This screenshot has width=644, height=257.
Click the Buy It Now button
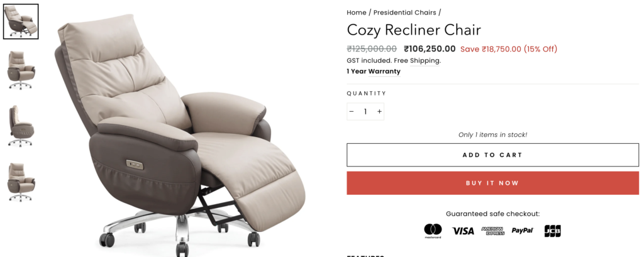(x=492, y=183)
